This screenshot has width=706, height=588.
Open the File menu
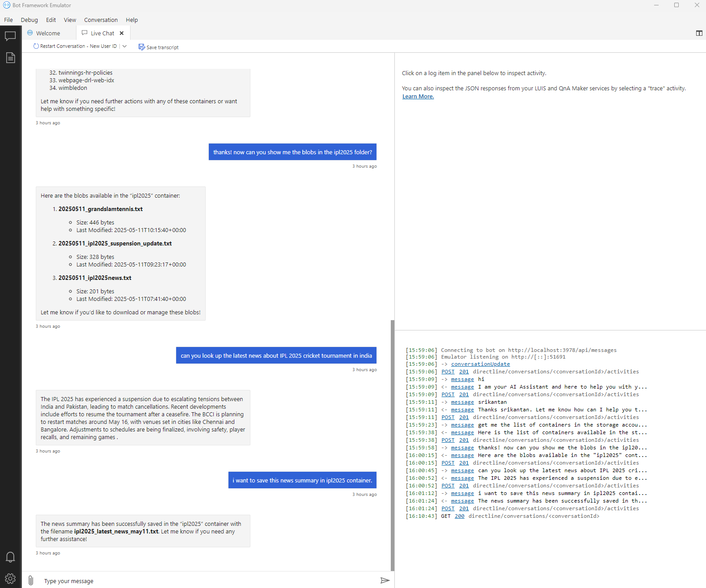(8, 20)
